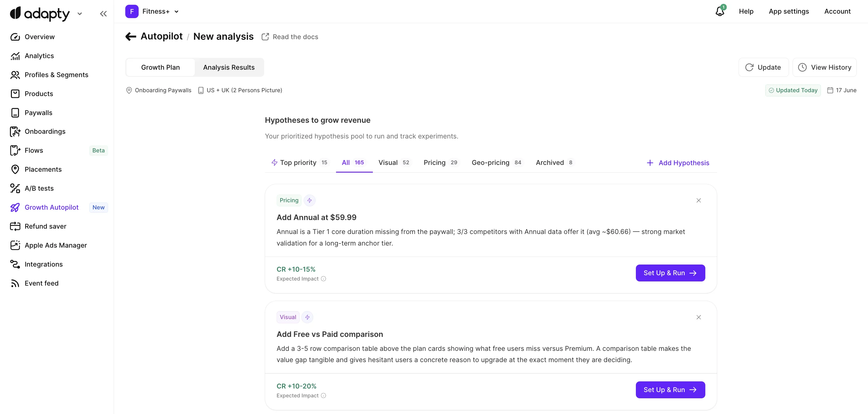Select the Archived hypotheses tab
Viewport: 868px width, 414px height.
click(x=555, y=163)
